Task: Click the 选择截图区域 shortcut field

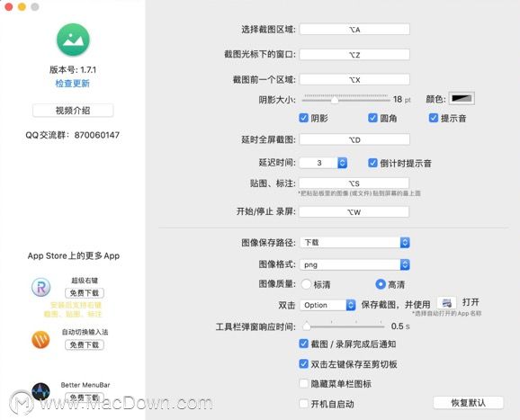Action: point(354,29)
